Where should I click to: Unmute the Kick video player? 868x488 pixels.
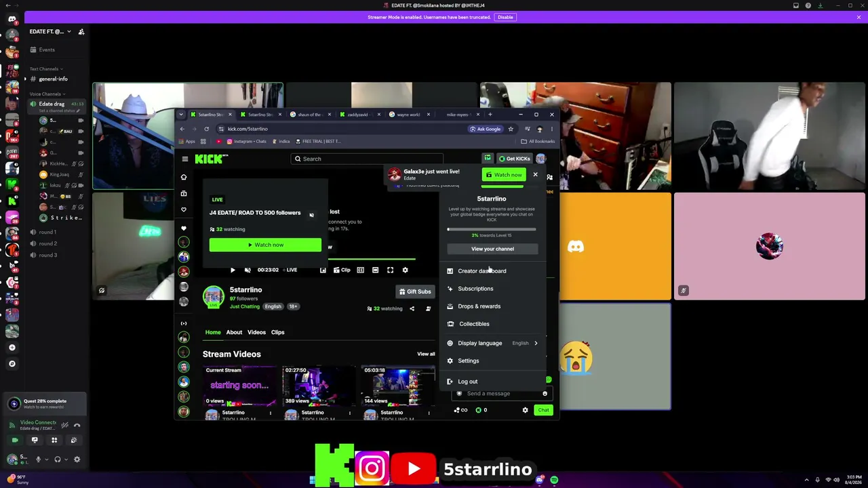(x=248, y=270)
